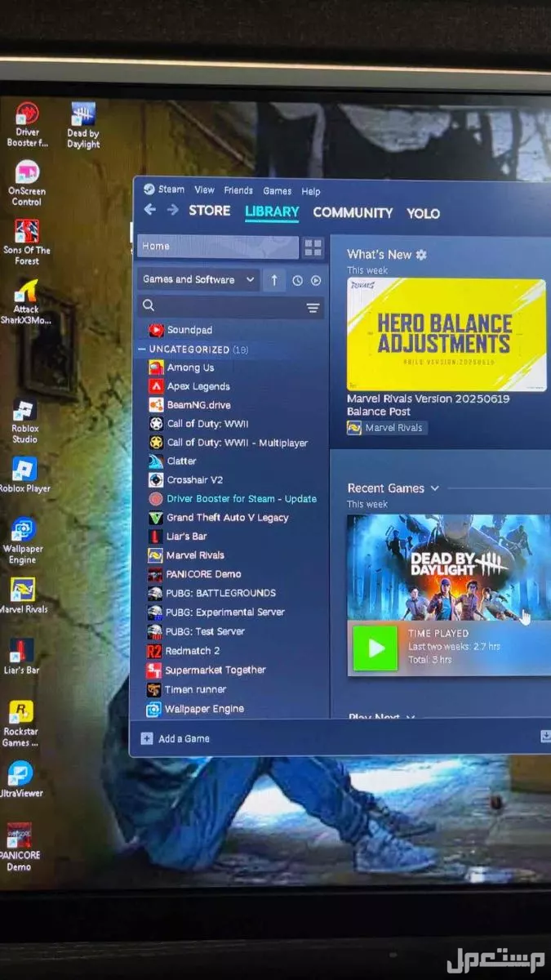Open Wallpaper Engine desktop shortcut
Screen dimensions: 551x980
coord(23,541)
